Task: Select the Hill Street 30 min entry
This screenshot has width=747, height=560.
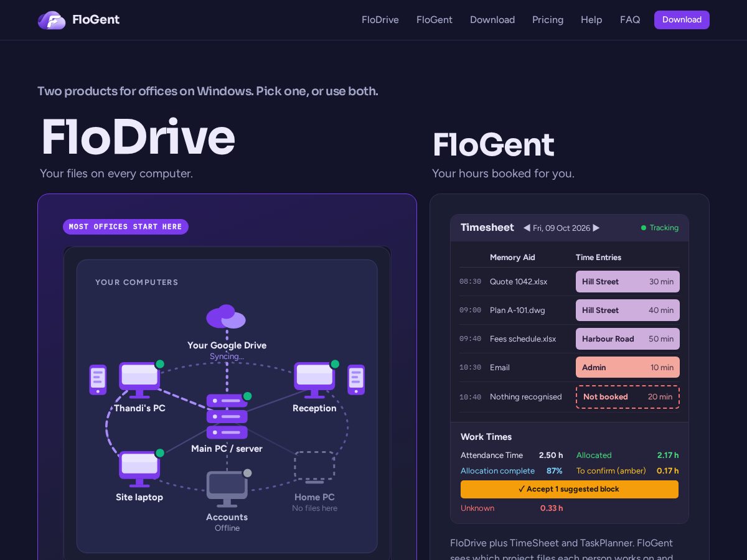Action: 627,281
